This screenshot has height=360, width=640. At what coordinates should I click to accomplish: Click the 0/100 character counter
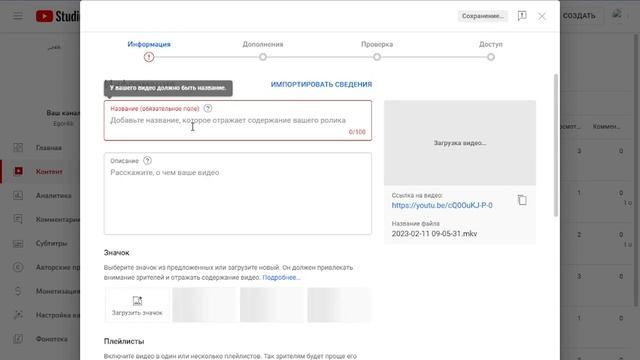pos(357,132)
